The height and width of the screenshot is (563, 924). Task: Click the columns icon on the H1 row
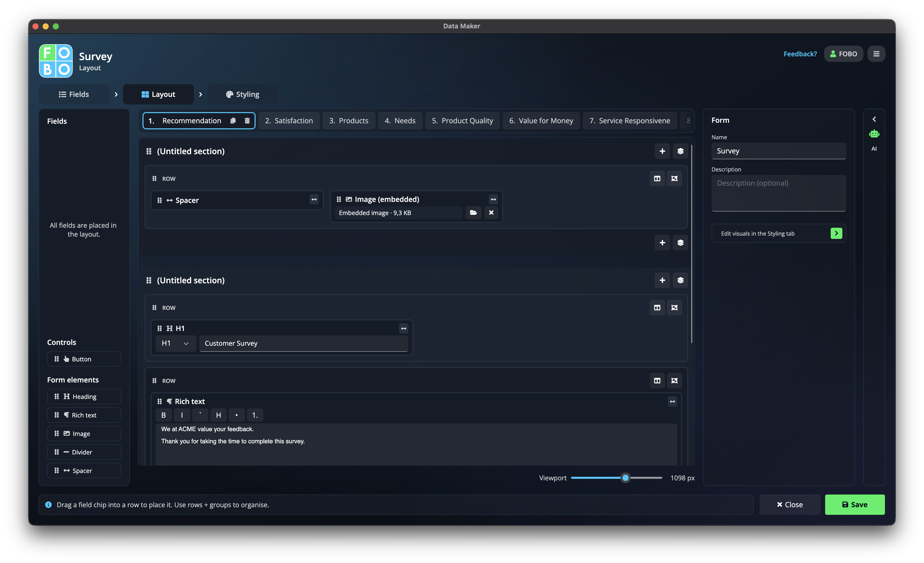[x=657, y=308]
